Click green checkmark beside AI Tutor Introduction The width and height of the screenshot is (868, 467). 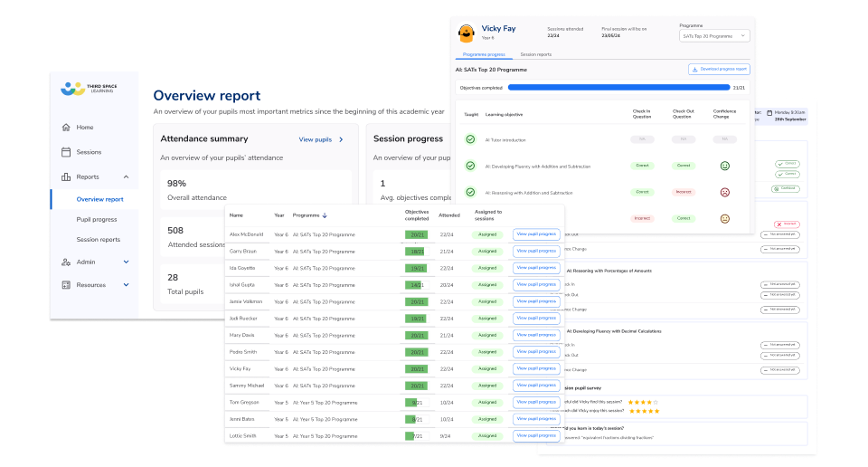tap(470, 139)
